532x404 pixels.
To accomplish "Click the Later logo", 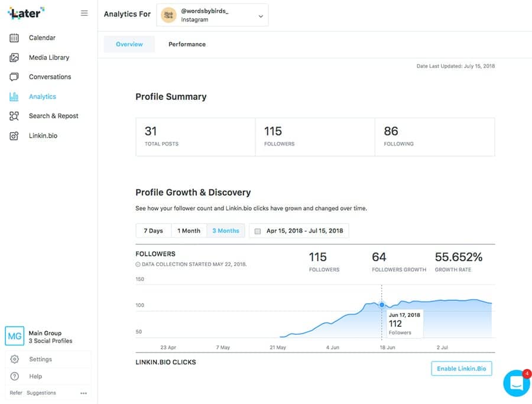I will [26, 13].
